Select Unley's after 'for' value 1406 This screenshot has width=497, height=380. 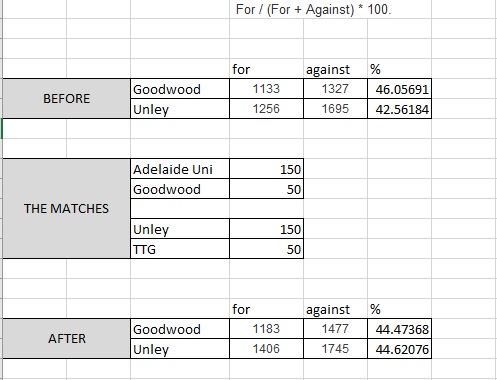click(x=266, y=349)
